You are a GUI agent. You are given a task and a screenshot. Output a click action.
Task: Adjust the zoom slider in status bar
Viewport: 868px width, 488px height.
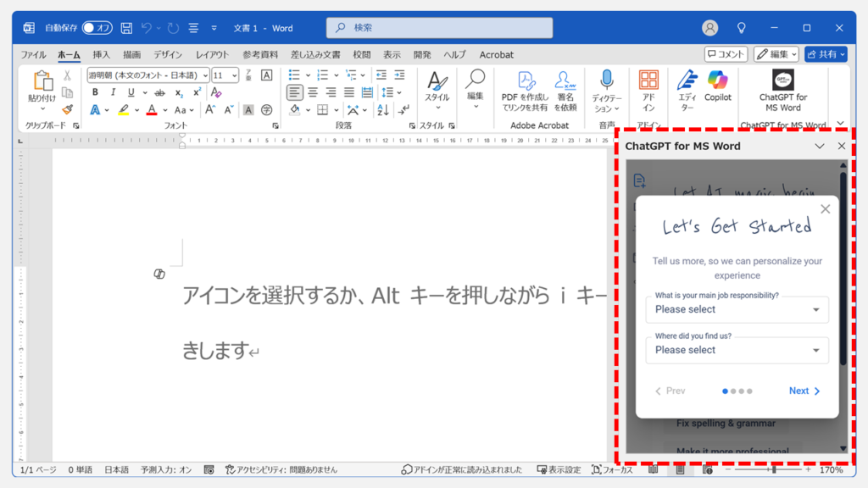pyautogui.click(x=773, y=469)
